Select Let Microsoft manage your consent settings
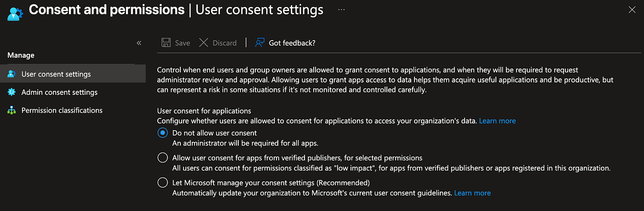This screenshot has height=211, width=644. pos(162,182)
